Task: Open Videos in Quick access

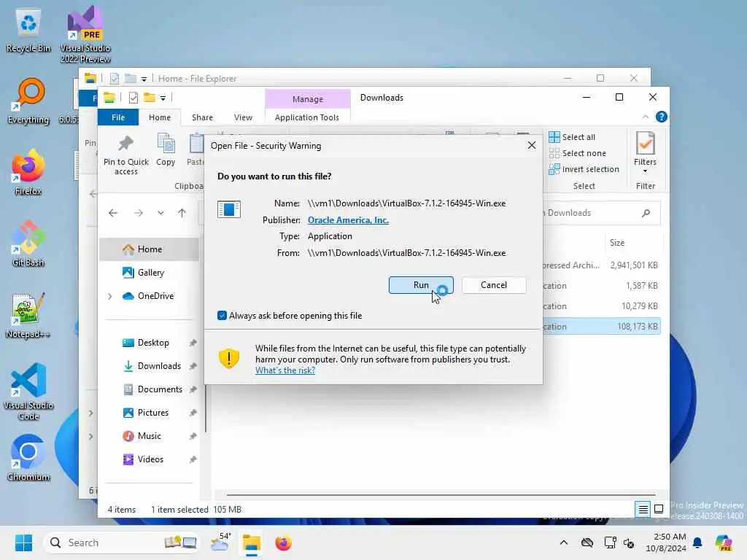Action: click(150, 459)
